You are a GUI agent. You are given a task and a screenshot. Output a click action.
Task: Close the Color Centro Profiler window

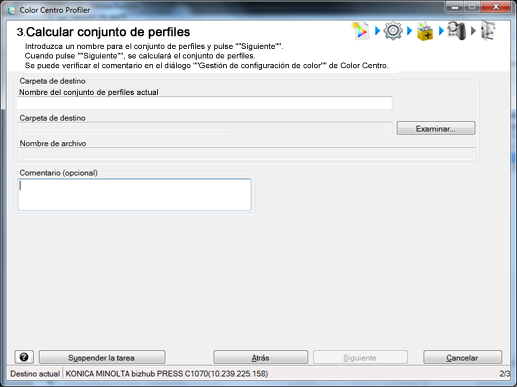point(496,7)
